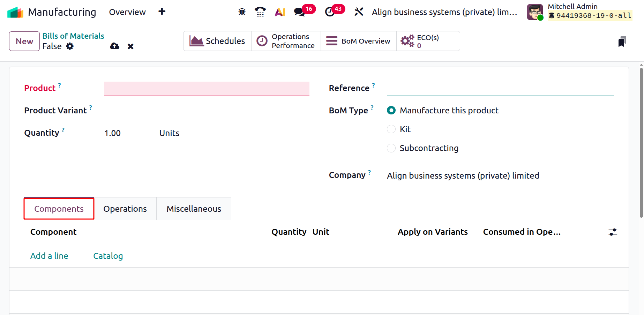
Task: Click the wrench and screwdriver tools icon
Action: tap(359, 12)
